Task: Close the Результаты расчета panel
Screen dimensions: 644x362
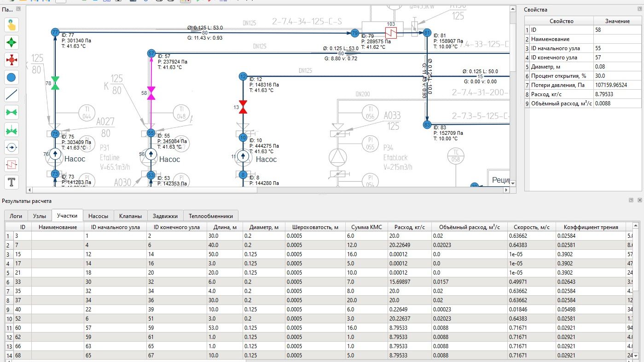Action: coord(639,201)
